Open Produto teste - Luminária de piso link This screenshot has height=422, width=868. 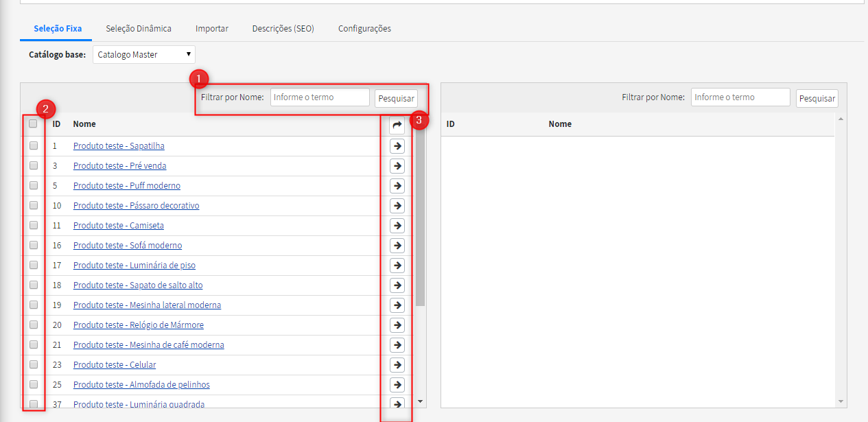point(134,266)
